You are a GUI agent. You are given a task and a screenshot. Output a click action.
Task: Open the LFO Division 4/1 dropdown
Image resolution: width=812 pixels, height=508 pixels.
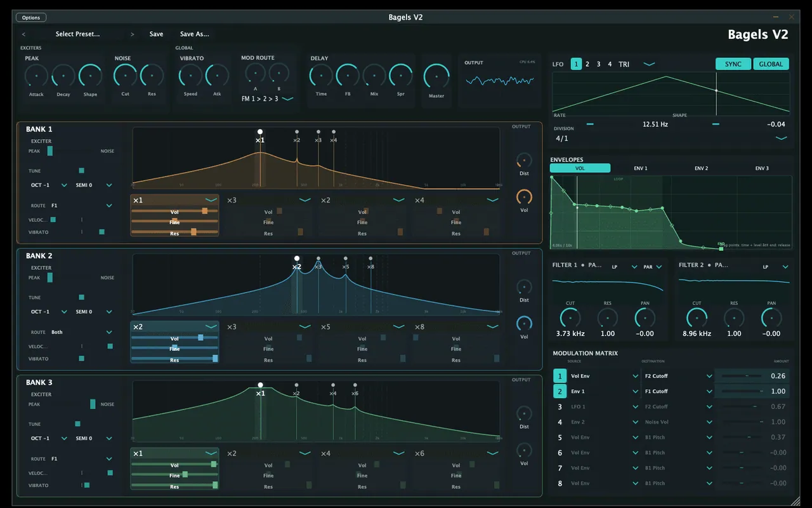point(671,138)
